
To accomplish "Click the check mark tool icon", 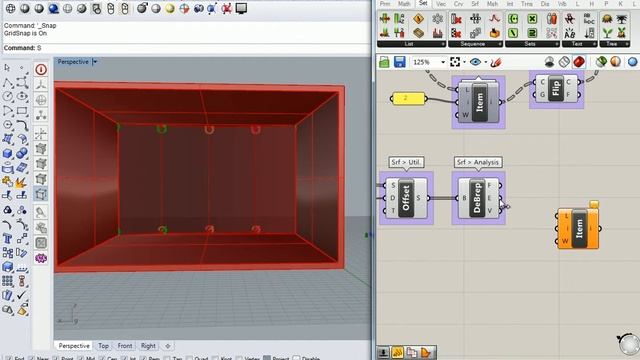I will tap(22, 295).
